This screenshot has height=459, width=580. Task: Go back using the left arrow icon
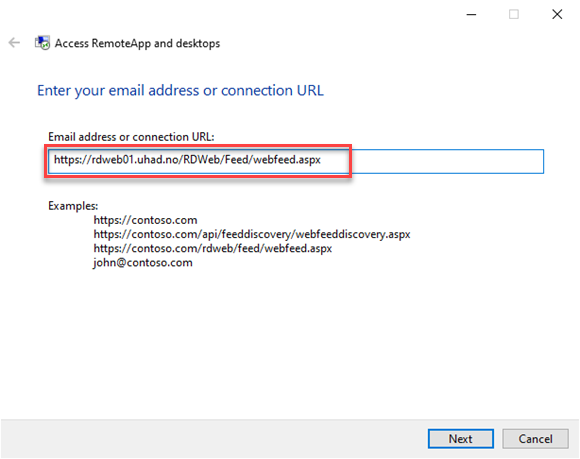(x=14, y=43)
